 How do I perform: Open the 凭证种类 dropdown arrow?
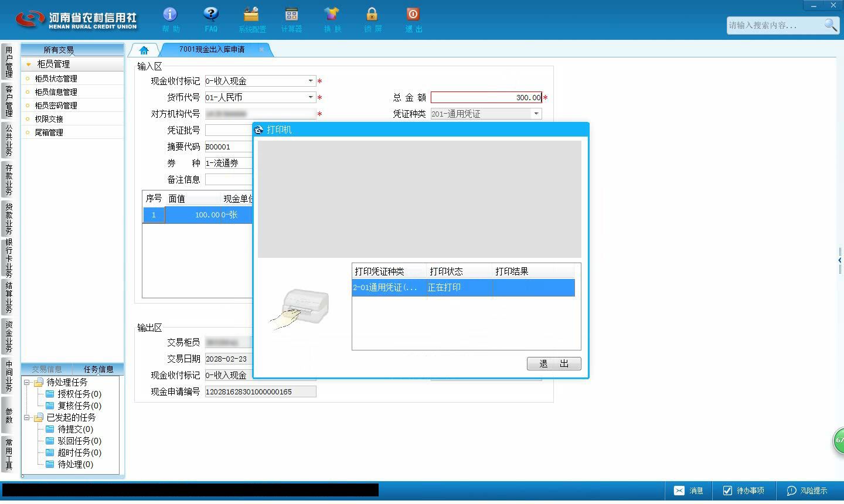click(x=536, y=114)
